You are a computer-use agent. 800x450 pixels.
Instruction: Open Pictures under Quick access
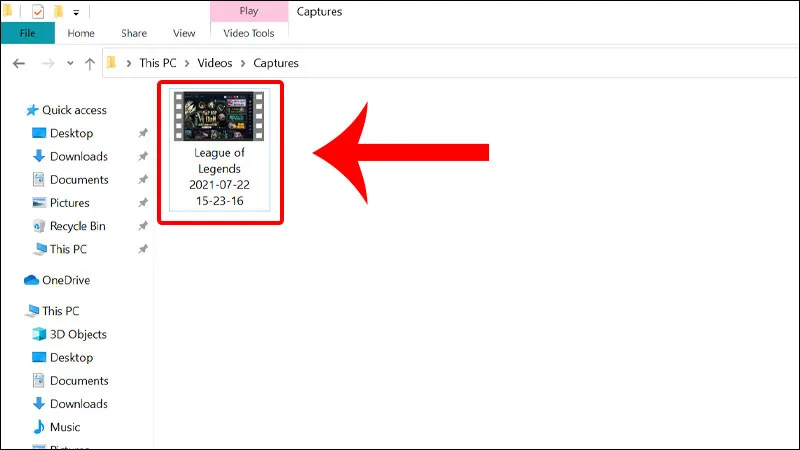pos(69,203)
